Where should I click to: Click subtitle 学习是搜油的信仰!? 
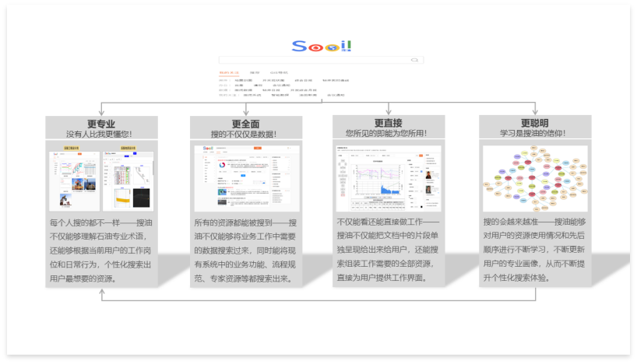click(533, 133)
